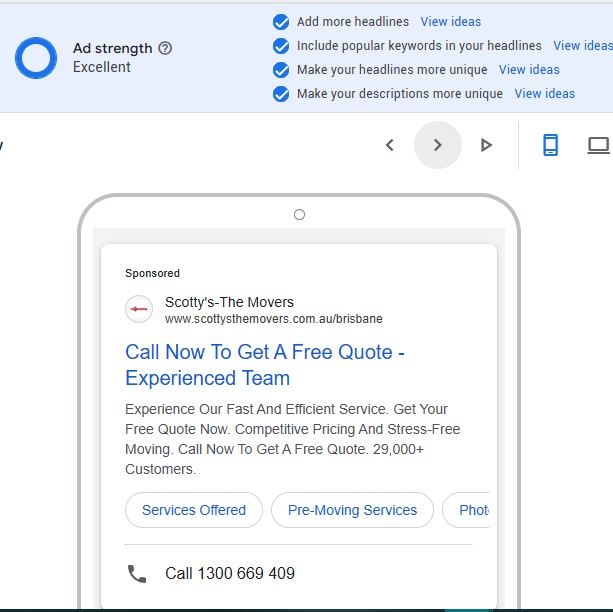Image resolution: width=613 pixels, height=612 pixels.
Task: Start the ad preview autoplay triangle button
Action: [x=486, y=145]
